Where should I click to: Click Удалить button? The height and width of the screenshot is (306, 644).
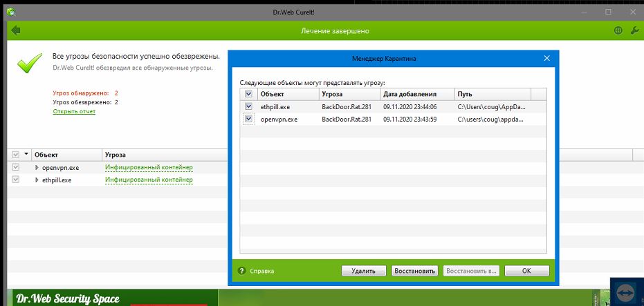364,271
